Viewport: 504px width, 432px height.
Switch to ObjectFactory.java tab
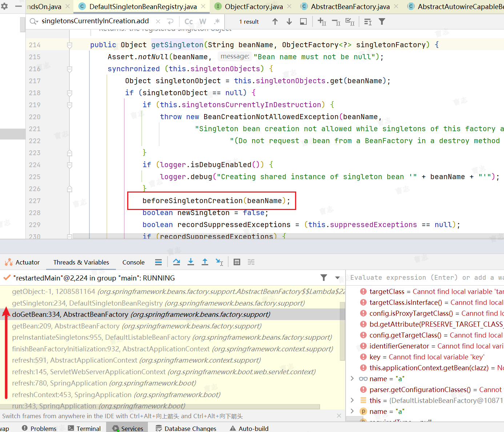[x=254, y=7]
